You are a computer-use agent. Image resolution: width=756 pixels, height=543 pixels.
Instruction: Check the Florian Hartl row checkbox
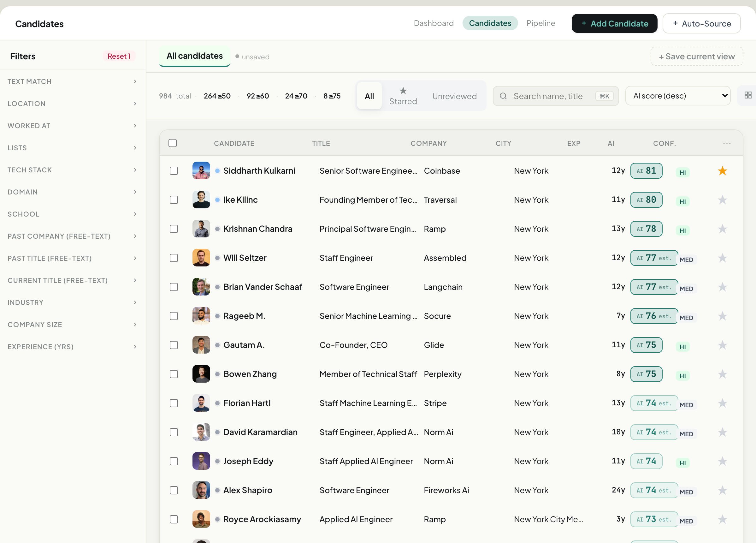pyautogui.click(x=174, y=403)
